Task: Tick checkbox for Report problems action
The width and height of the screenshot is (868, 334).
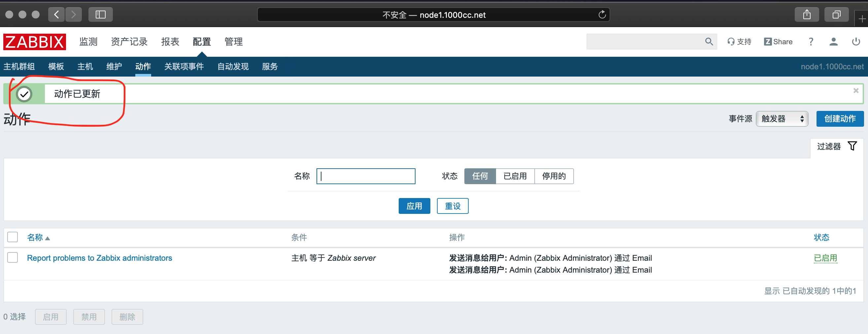Action: [x=13, y=257]
